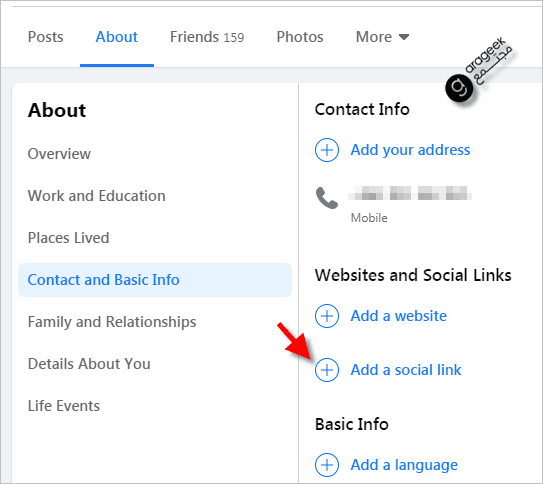Screen dimensions: 543x484
Task: Click the plus icon beside Add a website
Action: (x=327, y=316)
